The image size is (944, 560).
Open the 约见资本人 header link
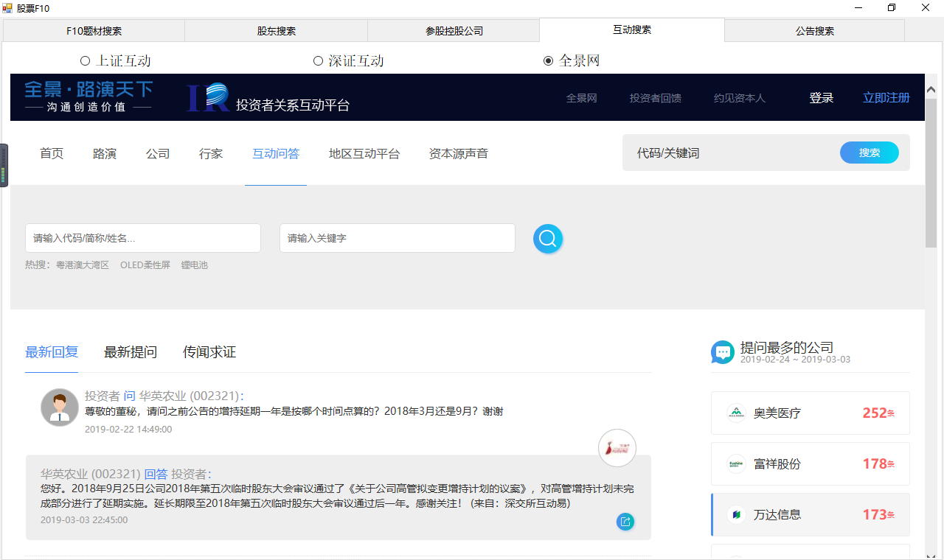740,98
